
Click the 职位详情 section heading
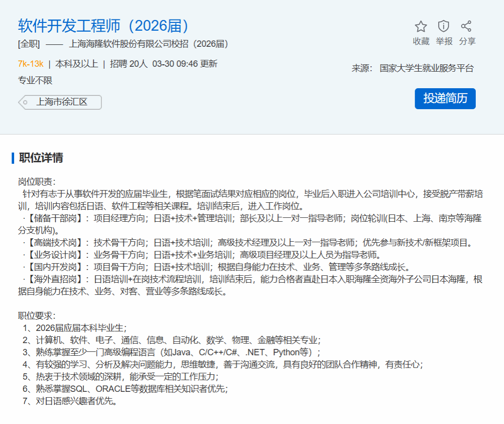[41, 158]
